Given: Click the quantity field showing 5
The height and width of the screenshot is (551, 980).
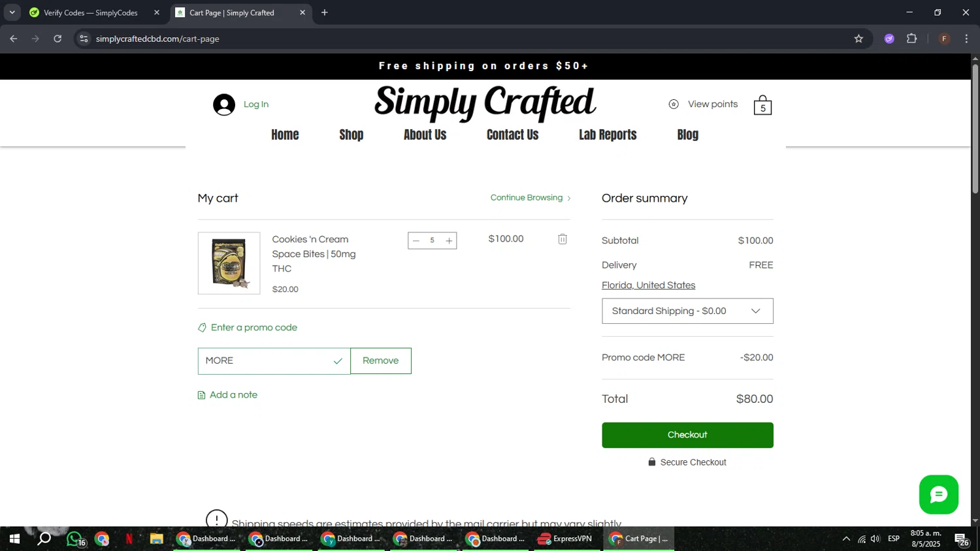Looking at the screenshot, I should pos(433,241).
